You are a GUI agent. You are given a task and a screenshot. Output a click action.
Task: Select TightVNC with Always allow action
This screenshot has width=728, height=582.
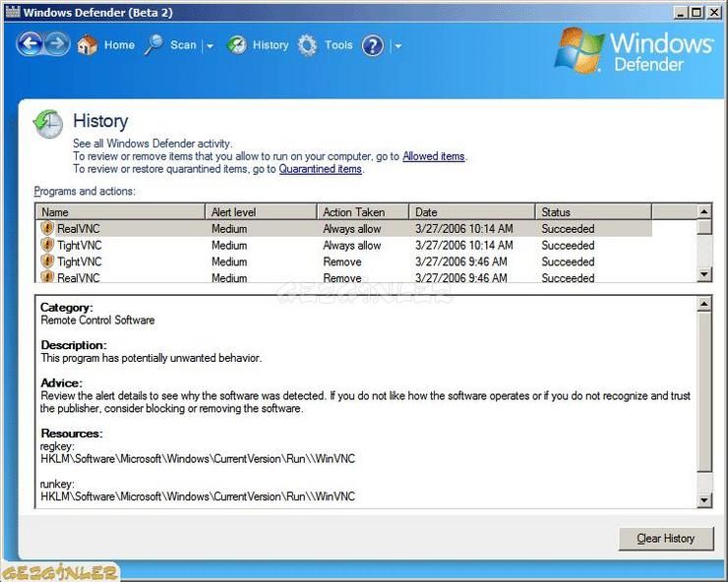[x=344, y=245]
